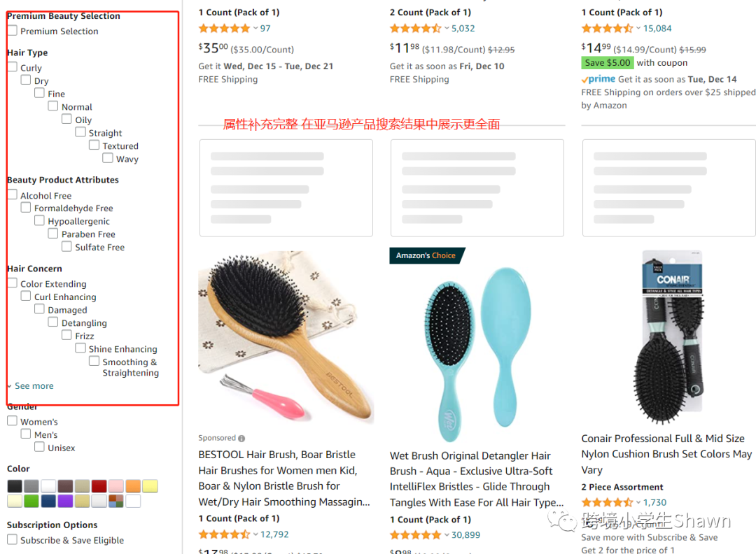Toggle the Subscribe & Save Eligible checkbox
The height and width of the screenshot is (554, 756).
pos(13,539)
